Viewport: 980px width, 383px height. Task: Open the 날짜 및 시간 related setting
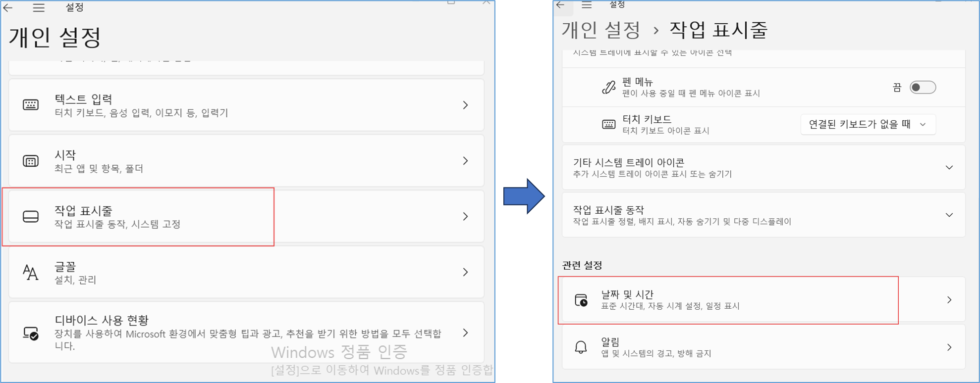click(x=763, y=300)
